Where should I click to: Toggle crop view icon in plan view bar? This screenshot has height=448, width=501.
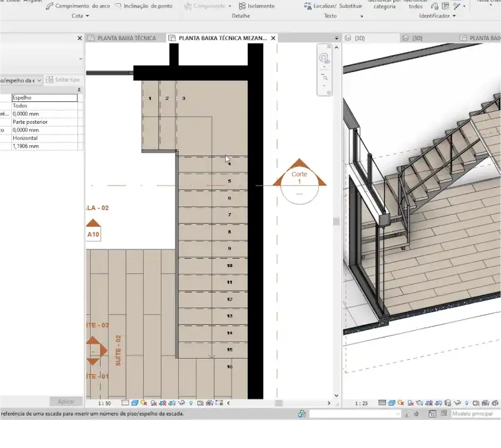(x=163, y=403)
